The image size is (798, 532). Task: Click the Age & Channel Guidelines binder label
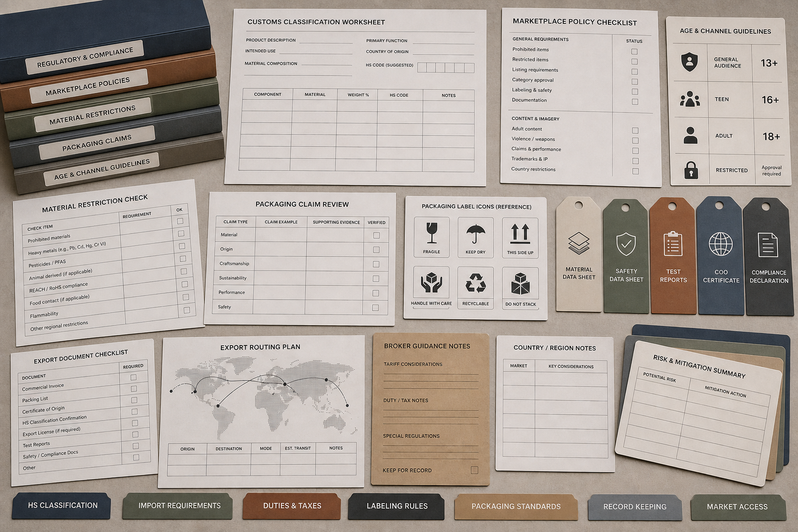click(x=102, y=169)
